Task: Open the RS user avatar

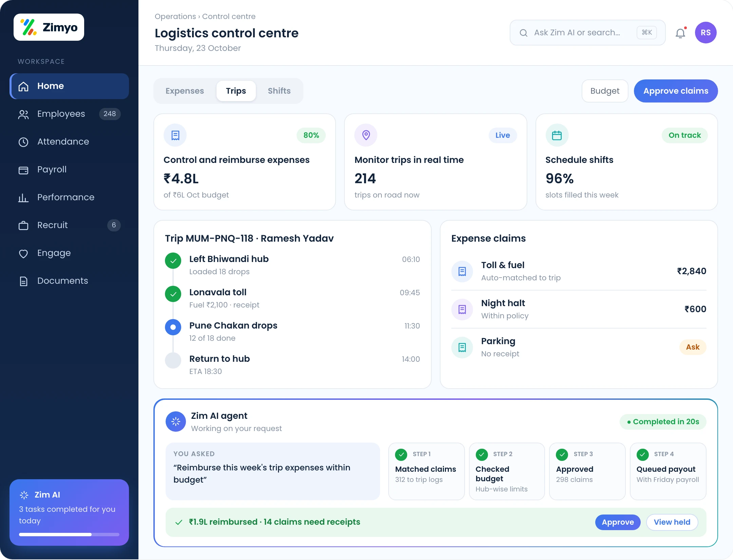Action: [x=706, y=33]
